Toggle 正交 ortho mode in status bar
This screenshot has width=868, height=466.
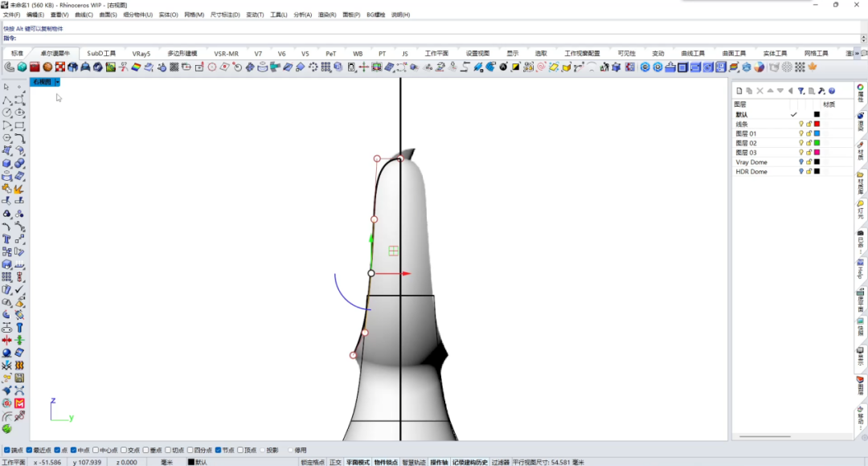pyautogui.click(x=335, y=462)
